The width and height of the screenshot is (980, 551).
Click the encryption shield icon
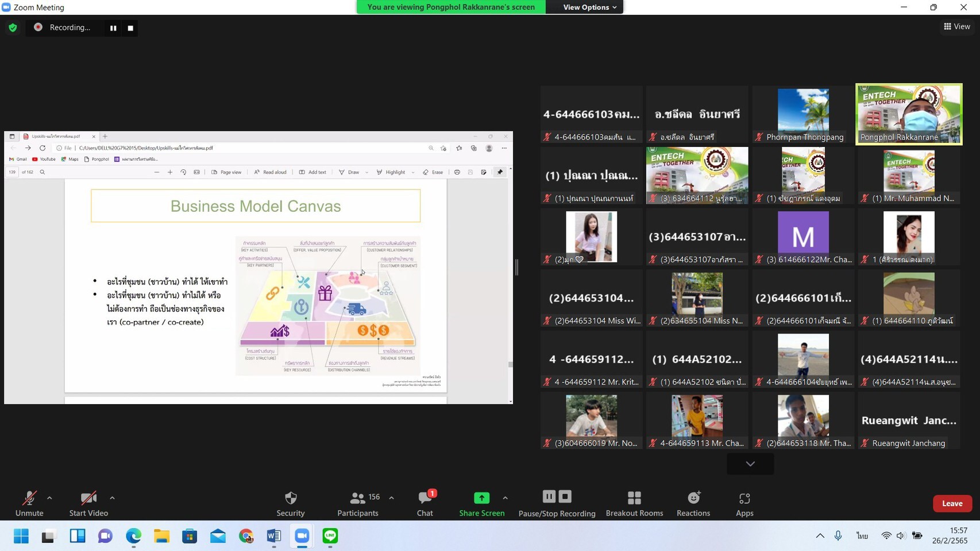13,28
